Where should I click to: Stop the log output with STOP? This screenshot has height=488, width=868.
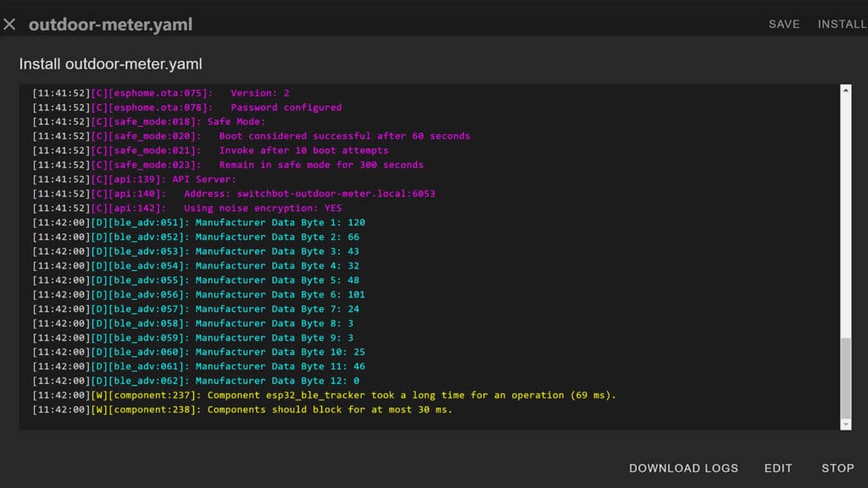coord(837,468)
